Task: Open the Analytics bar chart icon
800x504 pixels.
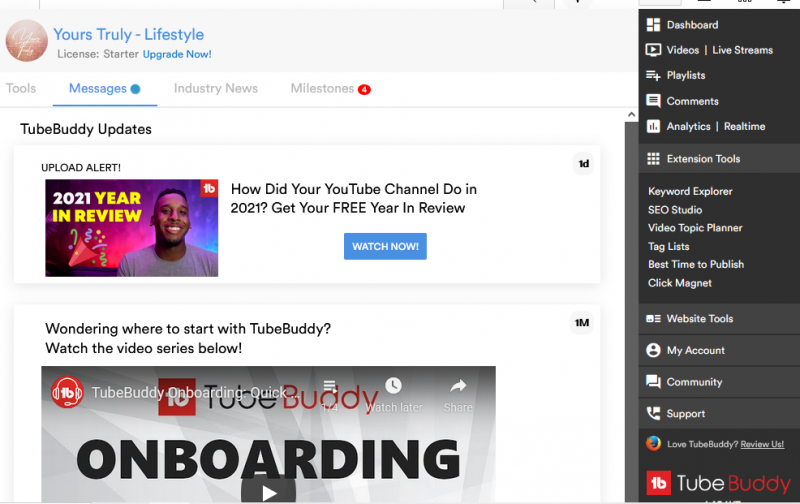Action: click(x=653, y=127)
